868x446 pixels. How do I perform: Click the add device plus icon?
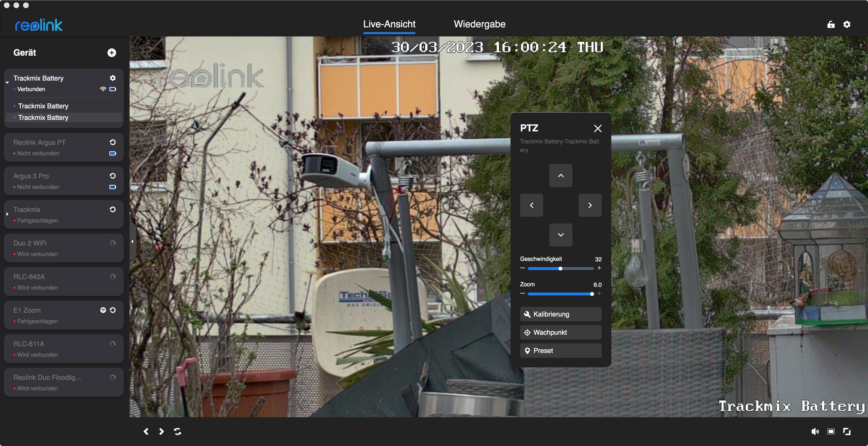coord(112,53)
